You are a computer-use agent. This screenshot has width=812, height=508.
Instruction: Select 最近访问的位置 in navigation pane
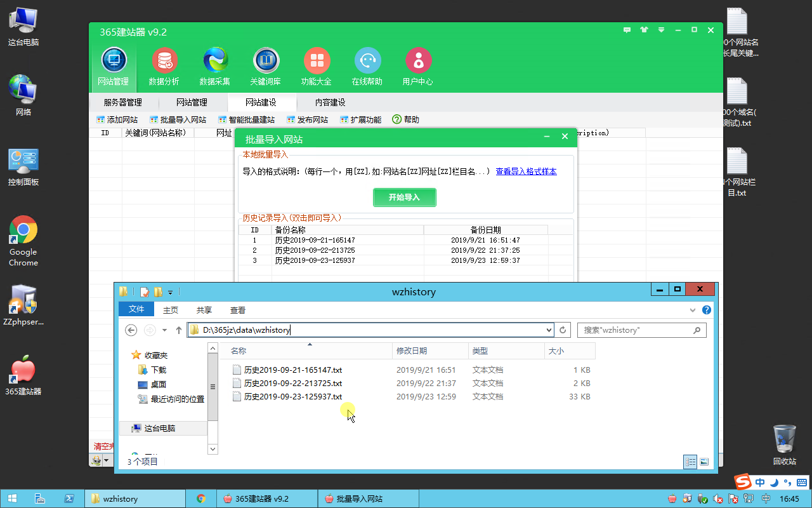tap(171, 399)
